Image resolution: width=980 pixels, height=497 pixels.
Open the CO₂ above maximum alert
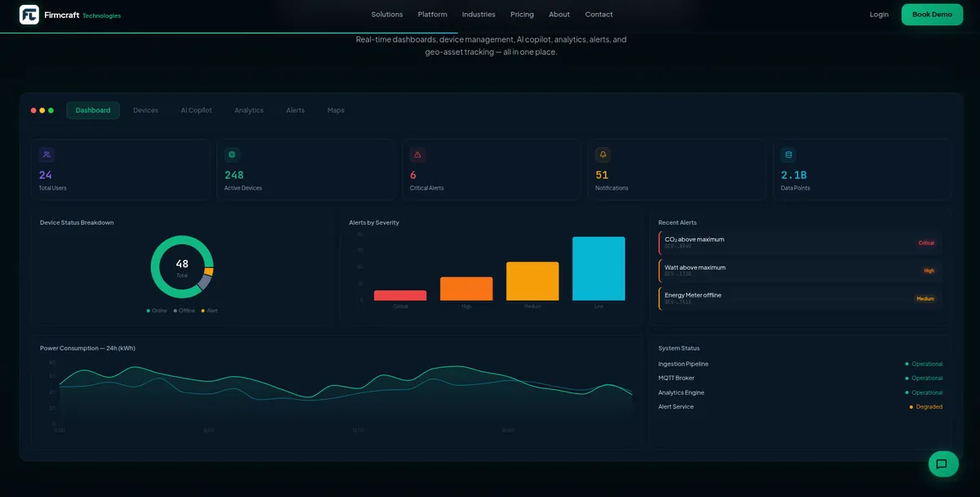(800, 243)
